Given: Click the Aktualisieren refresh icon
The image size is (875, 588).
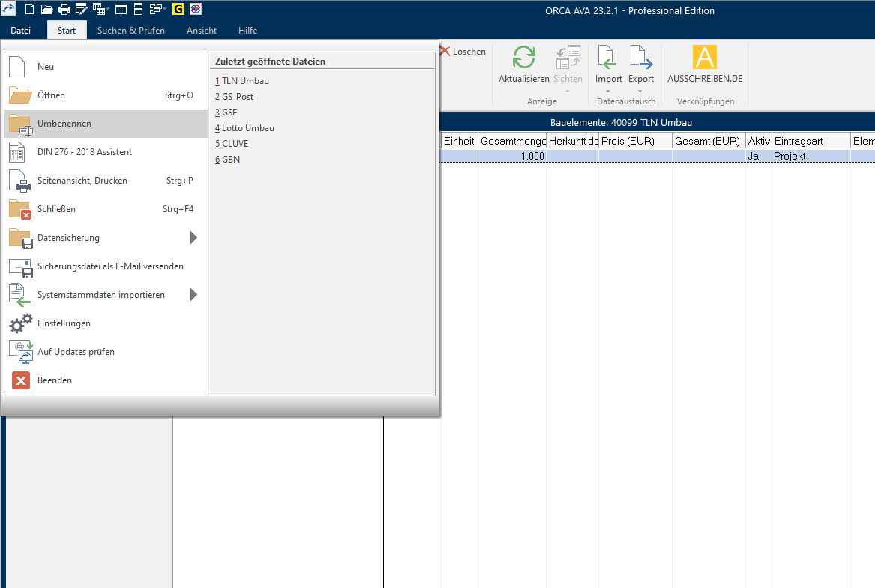Looking at the screenshot, I should (523, 58).
